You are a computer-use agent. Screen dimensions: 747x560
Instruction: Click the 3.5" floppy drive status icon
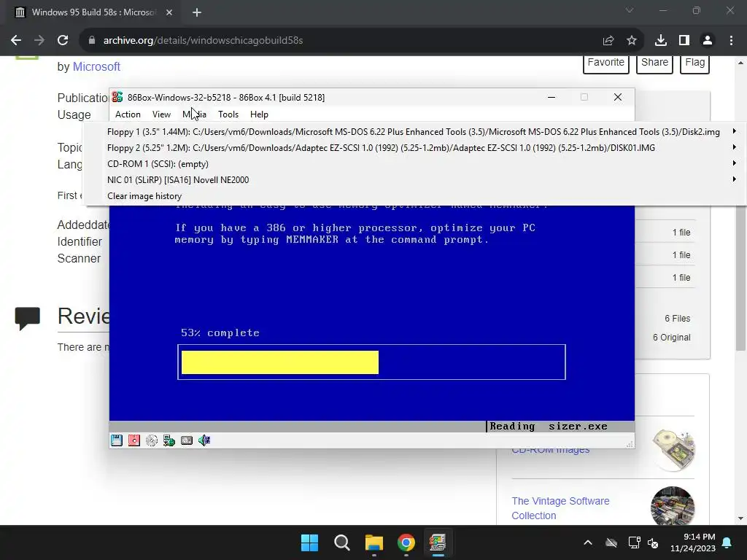(117, 440)
